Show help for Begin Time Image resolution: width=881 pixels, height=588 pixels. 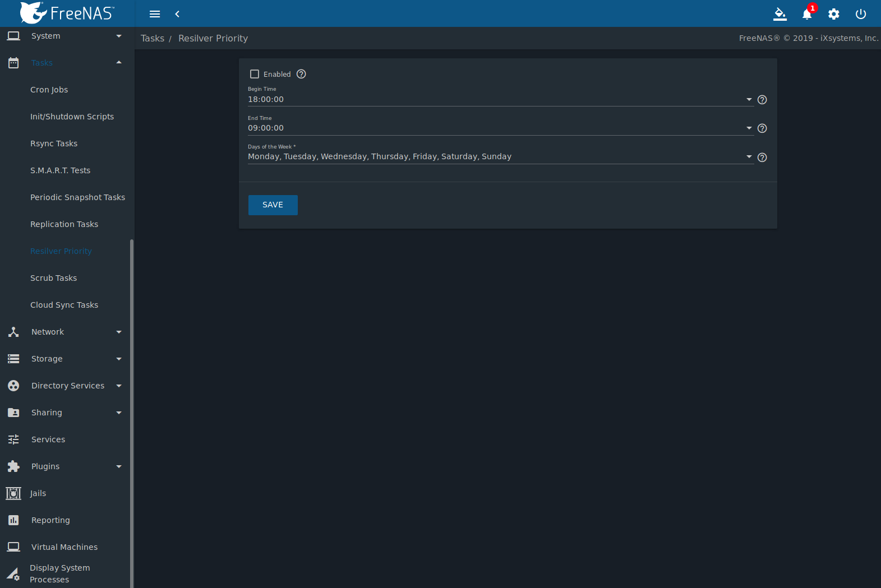(762, 100)
